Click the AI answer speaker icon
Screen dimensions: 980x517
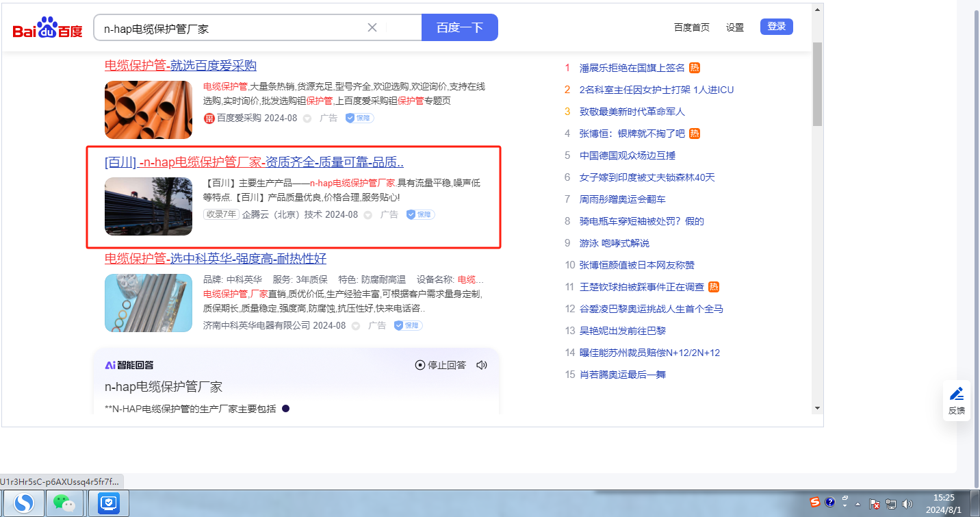pyautogui.click(x=482, y=365)
